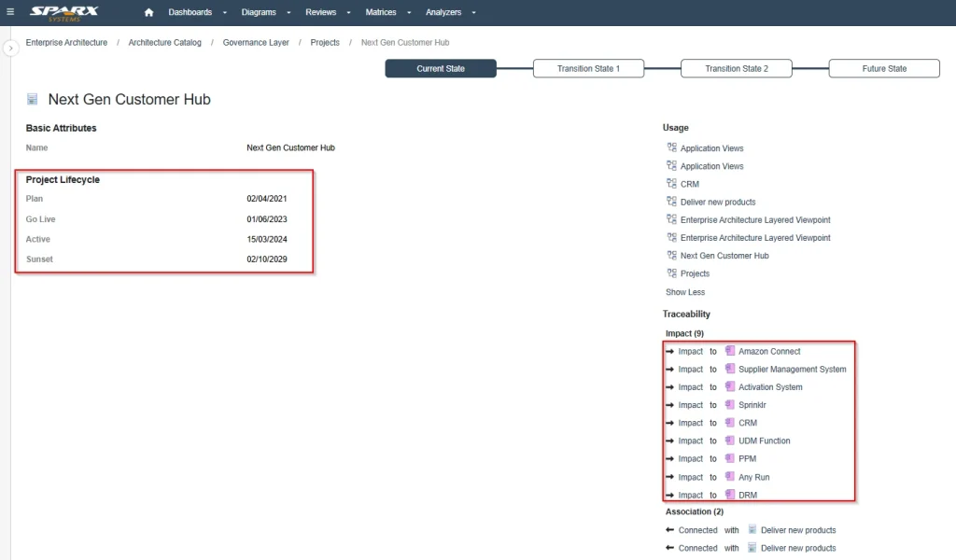Expand the left sidebar chevron

point(10,49)
